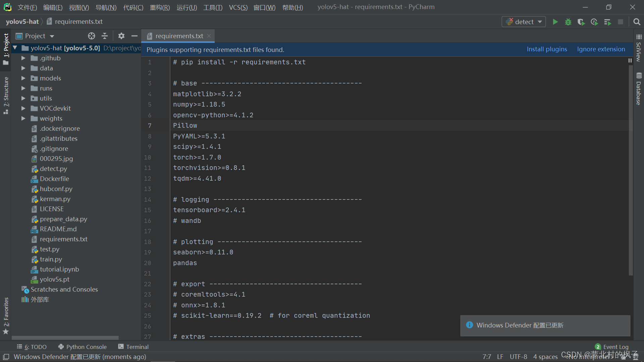
Task: Change file encoding via UTF-8 indicator
Action: [518, 357]
